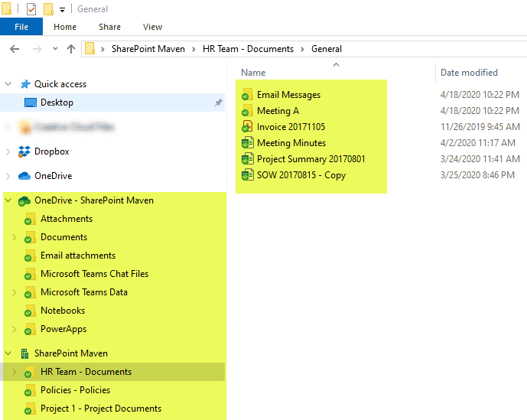Open the Share ribbon tab
Viewport: 527px width, 420px height.
[109, 27]
